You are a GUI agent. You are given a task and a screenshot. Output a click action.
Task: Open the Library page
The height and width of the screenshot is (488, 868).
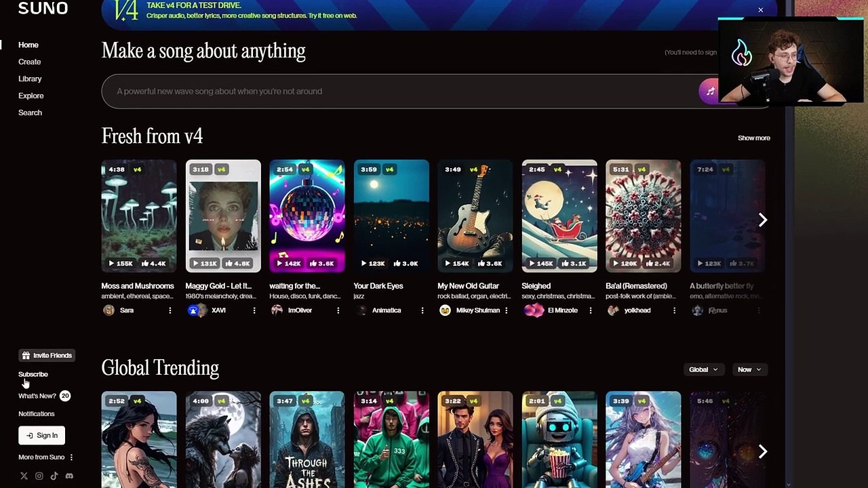(30, 79)
